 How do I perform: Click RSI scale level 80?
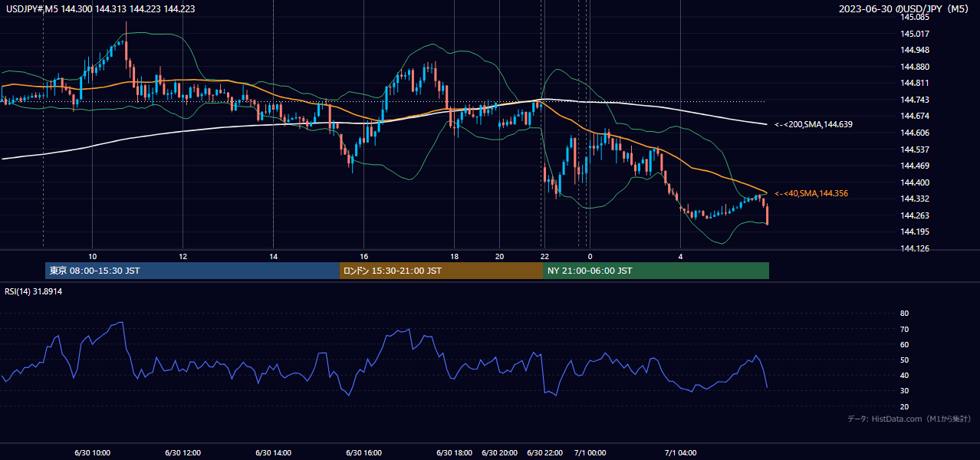[x=904, y=314]
